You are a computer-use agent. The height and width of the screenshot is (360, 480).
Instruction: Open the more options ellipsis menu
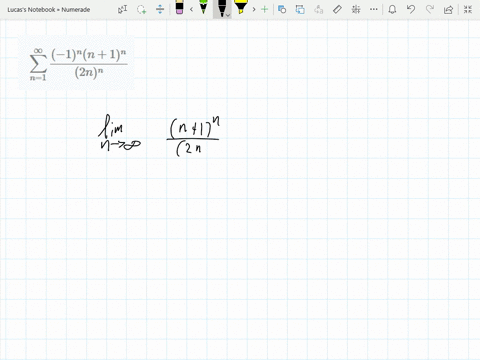374,9
